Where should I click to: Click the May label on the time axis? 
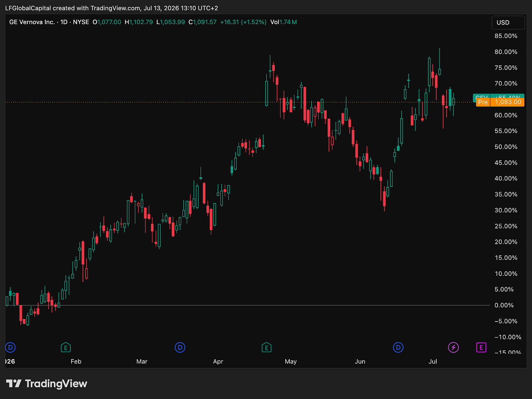tap(291, 361)
